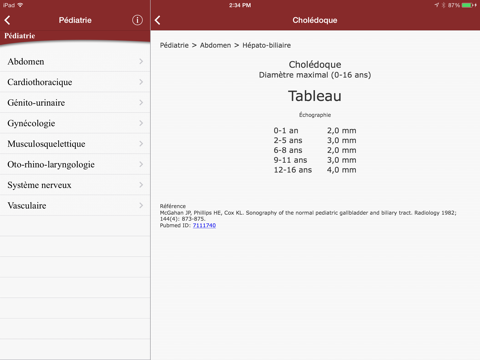Tap the Wi-Fi status icon
480x360 pixels.
point(20,5)
